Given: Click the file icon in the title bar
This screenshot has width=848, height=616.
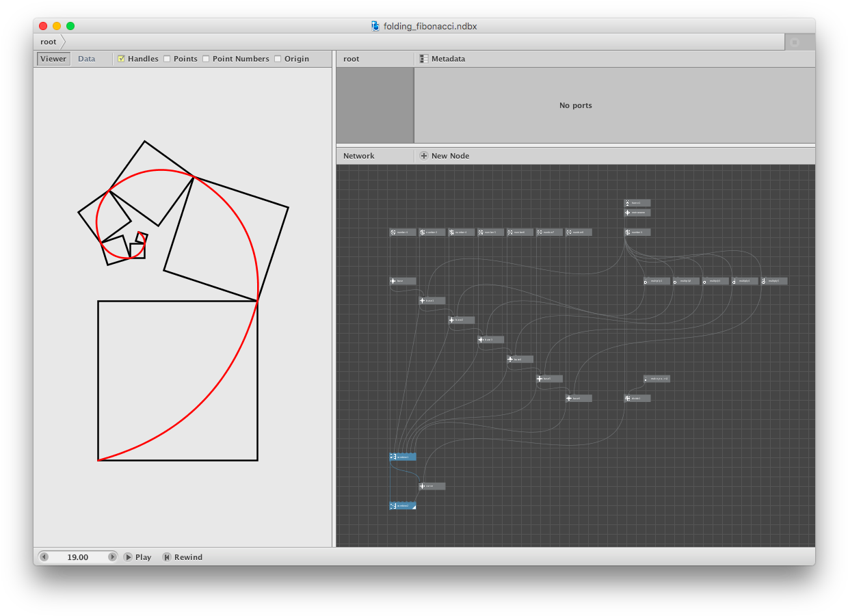Looking at the screenshot, I should [375, 26].
